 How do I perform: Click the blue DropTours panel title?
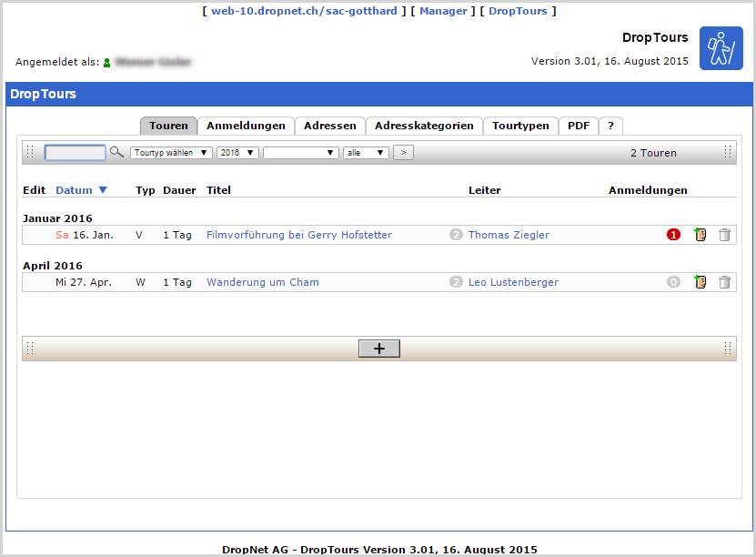point(43,94)
